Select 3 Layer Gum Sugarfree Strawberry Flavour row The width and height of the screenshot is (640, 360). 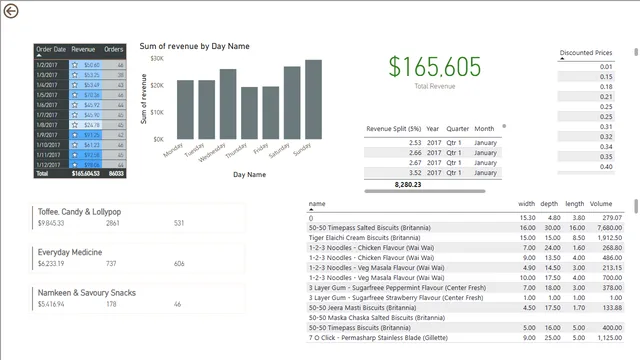point(465,298)
